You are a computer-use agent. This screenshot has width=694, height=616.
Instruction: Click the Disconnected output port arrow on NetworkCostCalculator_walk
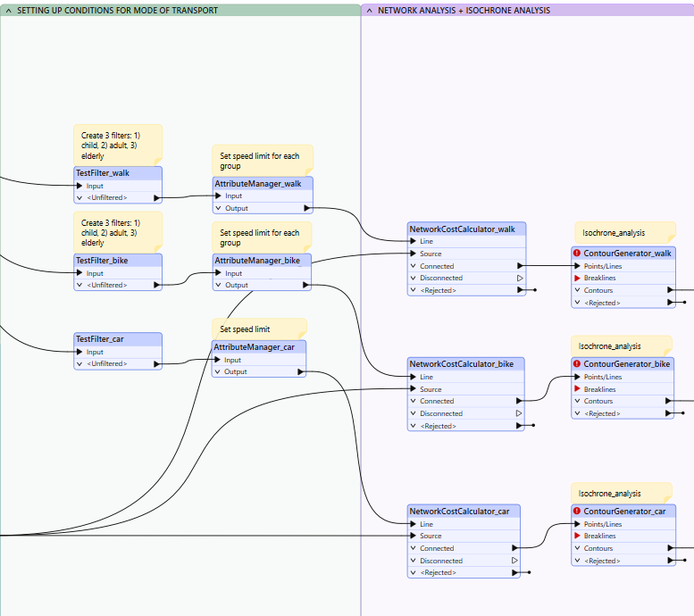[x=520, y=278]
